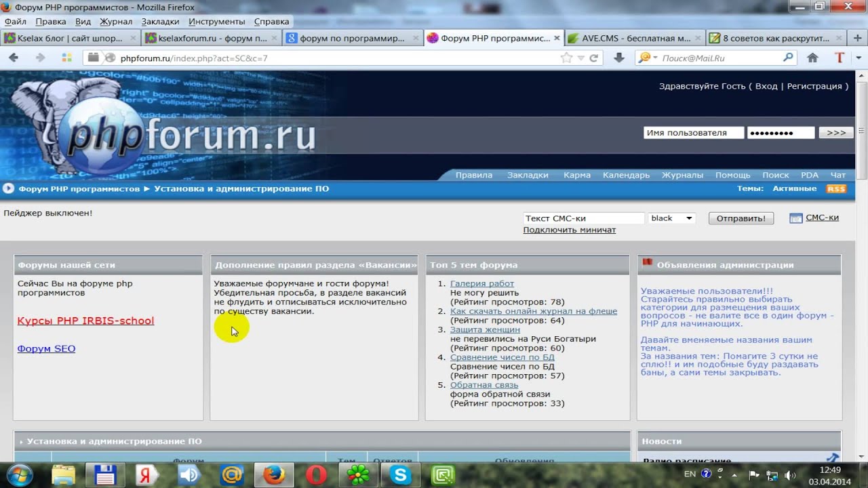Click the Имя пользователя input field
The height and width of the screenshot is (488, 868).
click(693, 133)
